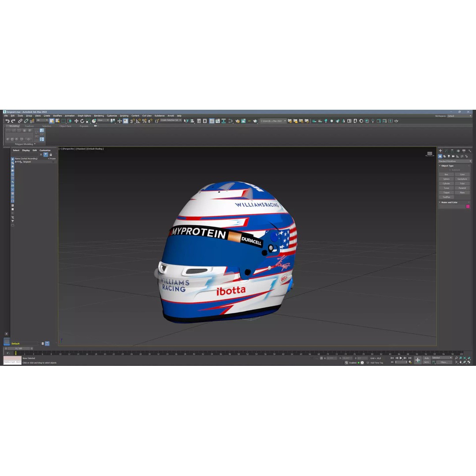Screen dimensions: 476x476
Task: Toggle Auto Key animation mode
Action: click(427, 358)
